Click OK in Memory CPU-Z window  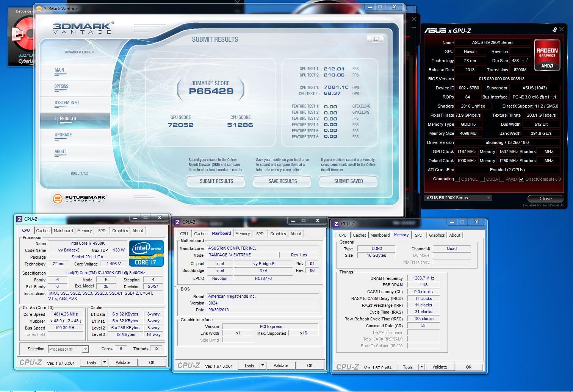[x=469, y=367]
